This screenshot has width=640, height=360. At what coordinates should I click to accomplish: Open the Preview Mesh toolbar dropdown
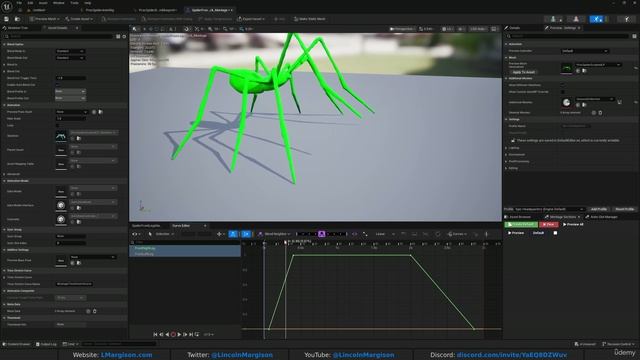[x=45, y=19]
